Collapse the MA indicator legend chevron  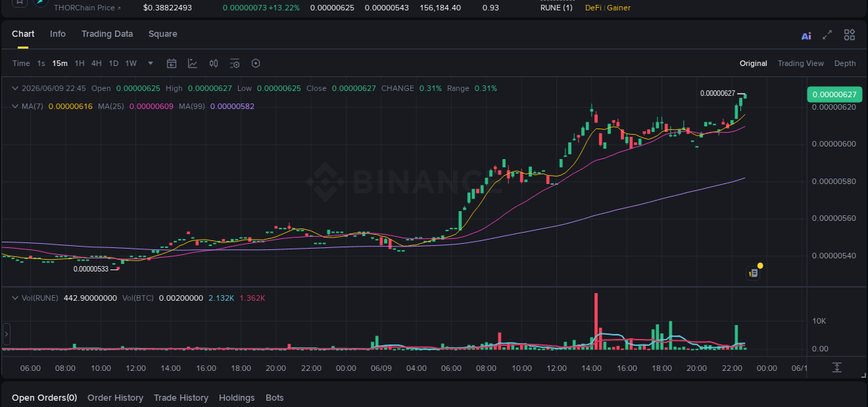click(x=15, y=106)
